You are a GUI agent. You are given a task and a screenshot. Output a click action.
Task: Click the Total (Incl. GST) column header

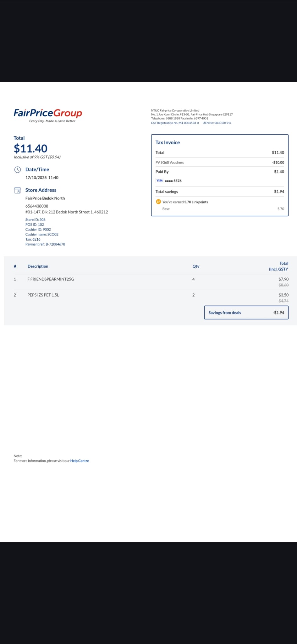[x=278, y=266]
